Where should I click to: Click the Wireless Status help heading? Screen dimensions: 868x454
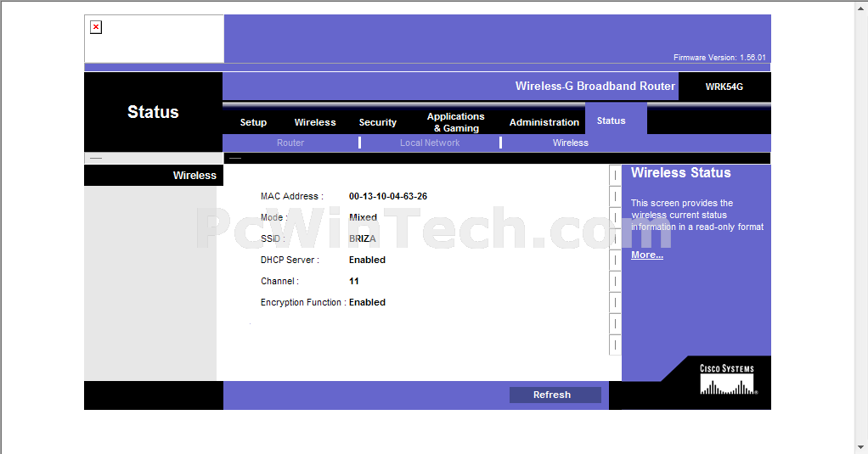681,172
